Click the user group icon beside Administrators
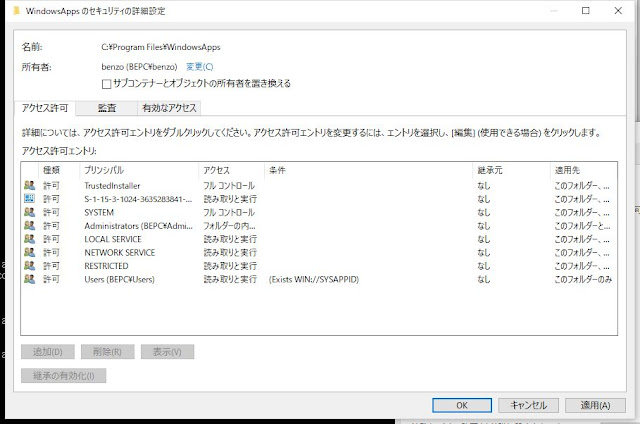640x424 pixels. pos(29,225)
